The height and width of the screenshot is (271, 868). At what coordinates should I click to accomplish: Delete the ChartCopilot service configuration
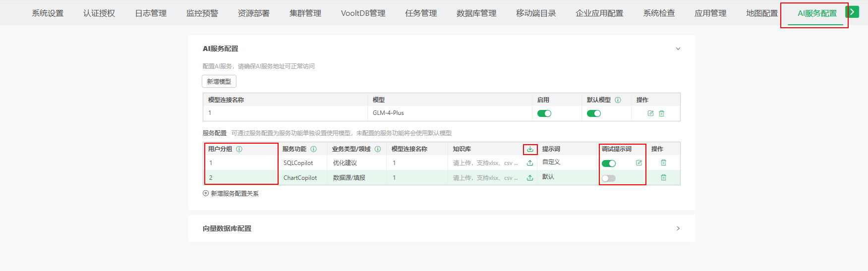click(x=663, y=177)
